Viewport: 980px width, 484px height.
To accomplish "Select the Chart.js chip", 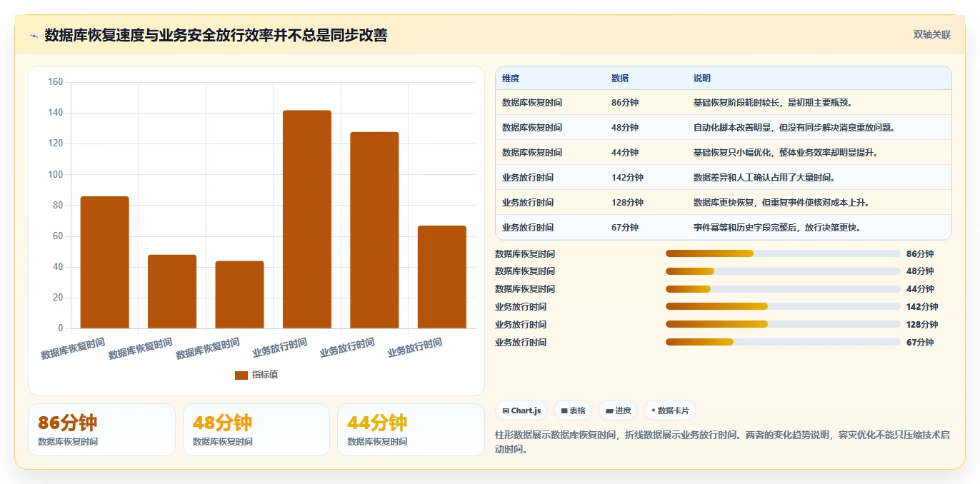I will [521, 410].
